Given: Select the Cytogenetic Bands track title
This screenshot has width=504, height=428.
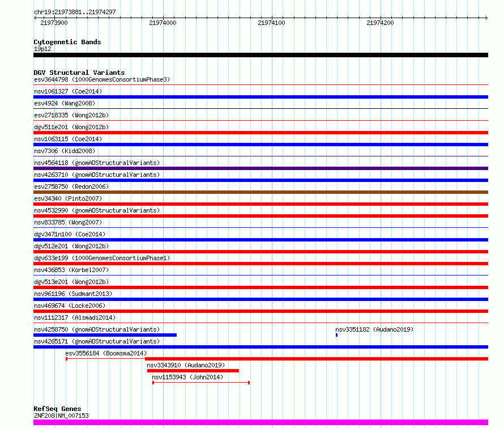Looking at the screenshot, I should [67, 42].
